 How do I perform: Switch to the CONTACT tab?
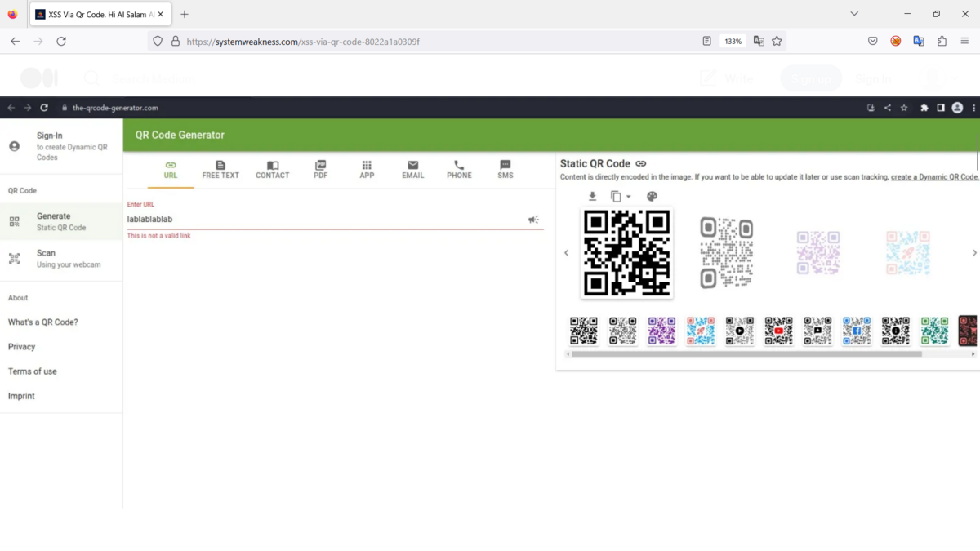273,170
